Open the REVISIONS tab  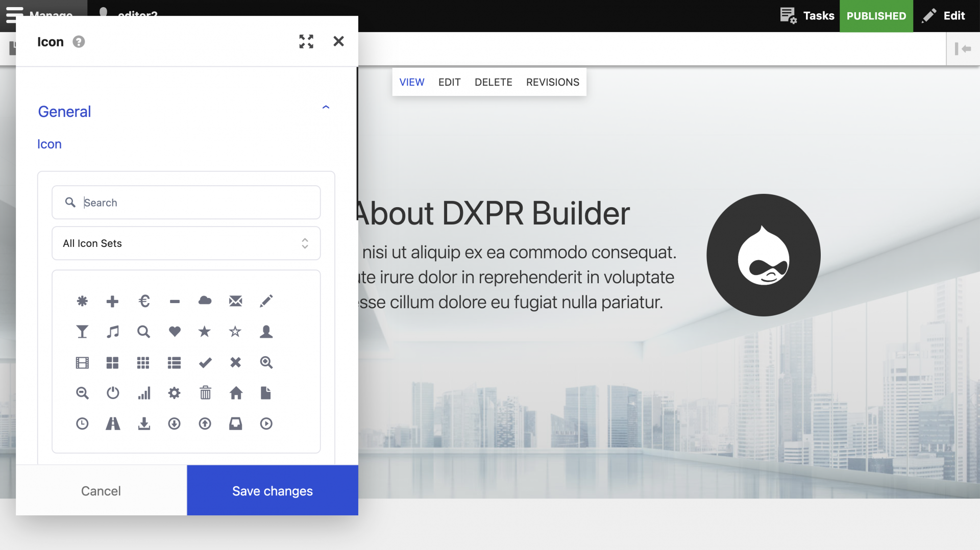pos(553,82)
